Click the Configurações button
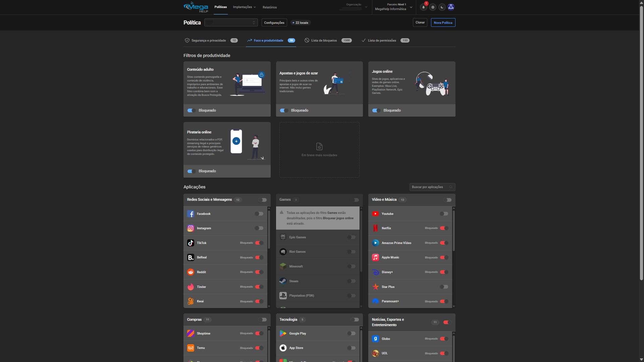The image size is (644, 362). coord(274,22)
